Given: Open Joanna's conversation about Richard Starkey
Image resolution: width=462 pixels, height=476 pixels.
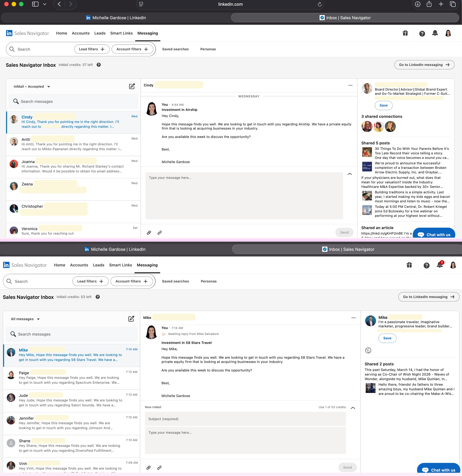Looking at the screenshot, I should click(73, 167).
